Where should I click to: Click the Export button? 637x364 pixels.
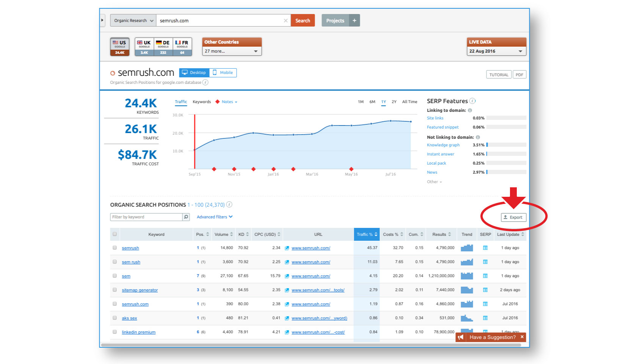pyautogui.click(x=513, y=217)
